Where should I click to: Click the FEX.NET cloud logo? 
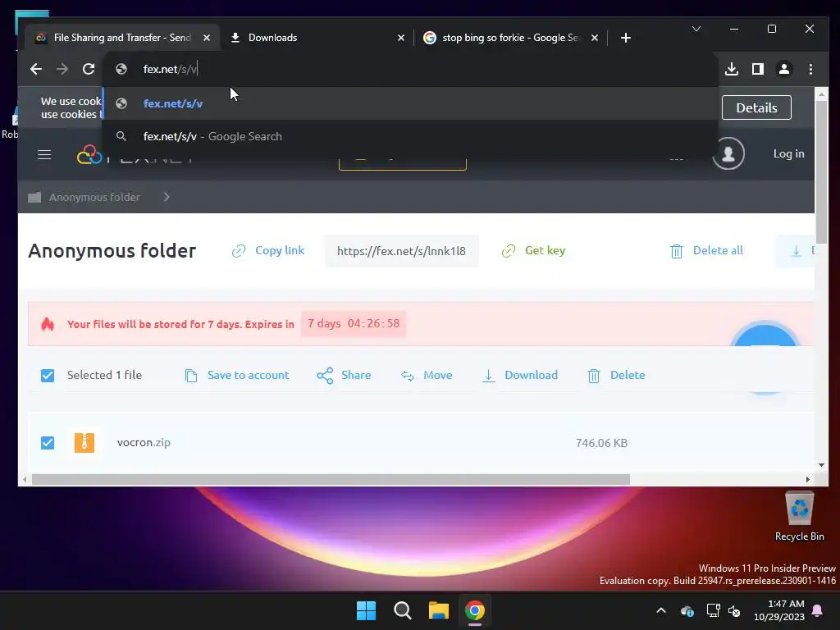pyautogui.click(x=89, y=155)
